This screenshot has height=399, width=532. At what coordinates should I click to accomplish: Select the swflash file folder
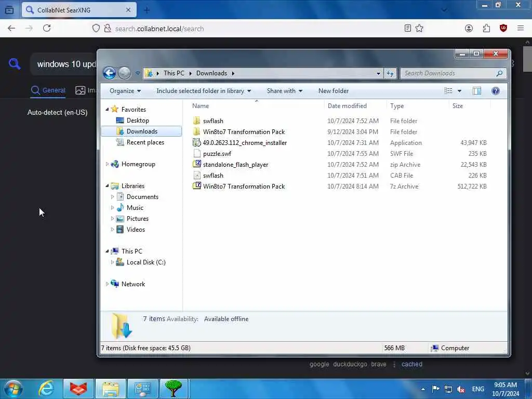point(213,121)
